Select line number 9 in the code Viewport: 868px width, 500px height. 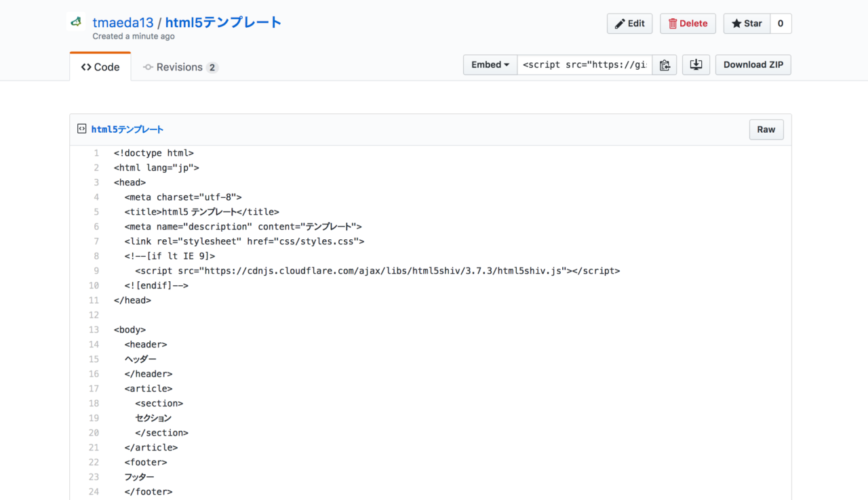[96, 271]
